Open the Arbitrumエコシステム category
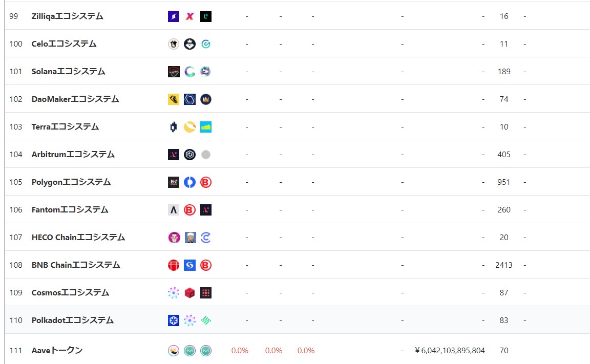This screenshot has width=590, height=364. 73,155
